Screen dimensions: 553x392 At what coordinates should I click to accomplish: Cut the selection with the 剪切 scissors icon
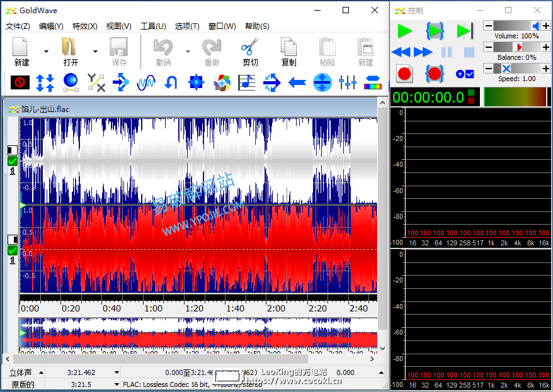pyautogui.click(x=250, y=47)
